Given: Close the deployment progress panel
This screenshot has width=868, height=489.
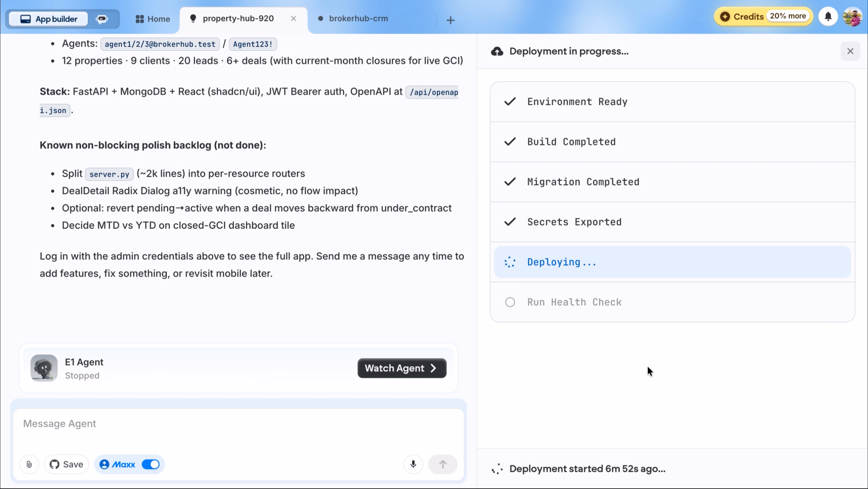Looking at the screenshot, I should pos(850,51).
